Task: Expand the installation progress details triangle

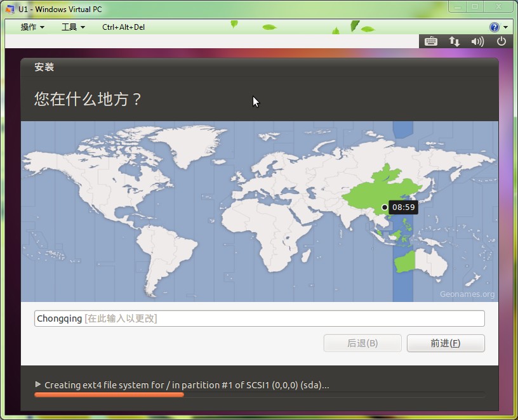Action: (38, 384)
